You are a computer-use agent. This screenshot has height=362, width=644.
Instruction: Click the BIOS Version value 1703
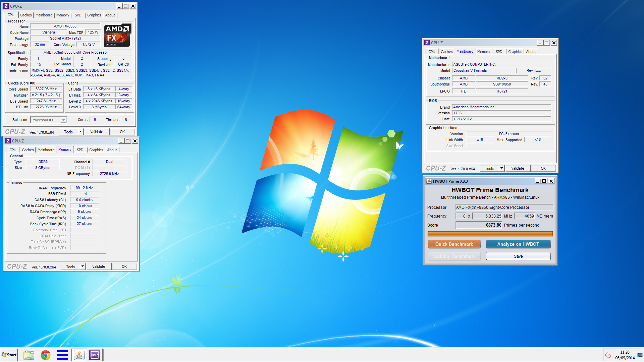(501, 113)
